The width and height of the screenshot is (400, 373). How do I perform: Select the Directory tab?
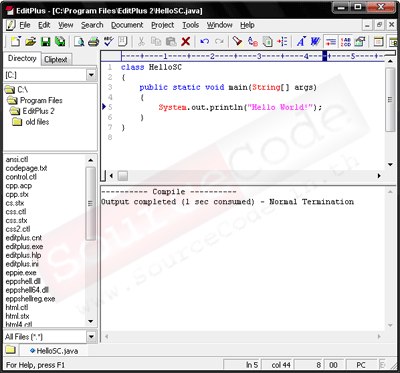click(x=22, y=59)
